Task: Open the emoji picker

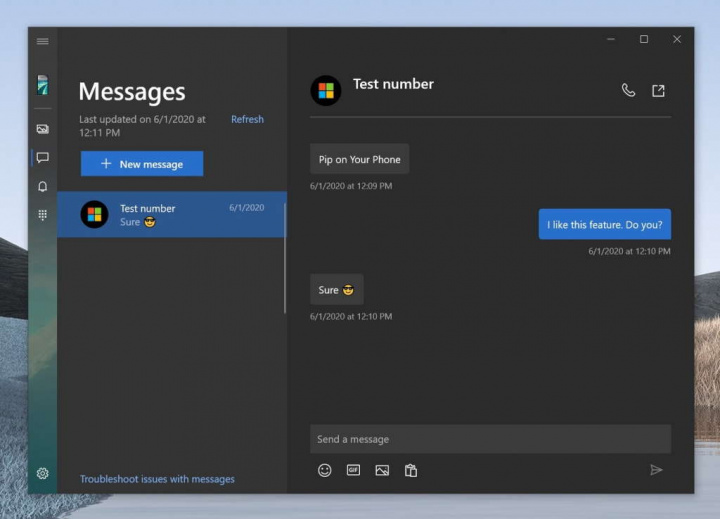Action: pos(324,470)
